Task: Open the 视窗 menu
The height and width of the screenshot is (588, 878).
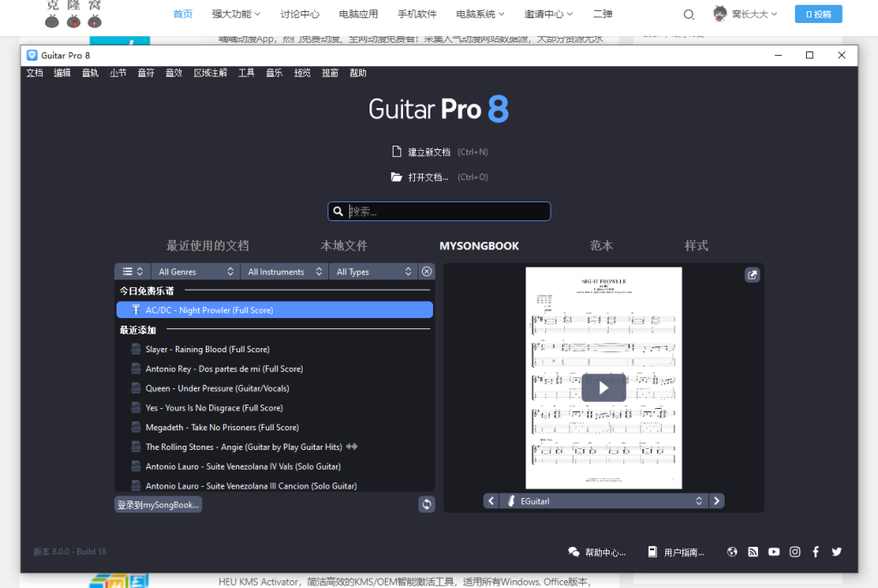Action: click(330, 73)
